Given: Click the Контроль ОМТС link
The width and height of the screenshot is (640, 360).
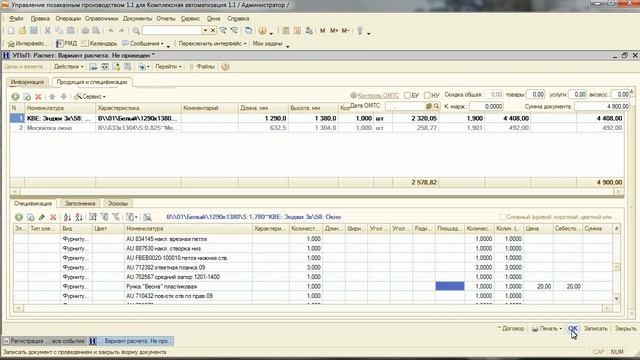Looking at the screenshot, I should click(378, 95).
